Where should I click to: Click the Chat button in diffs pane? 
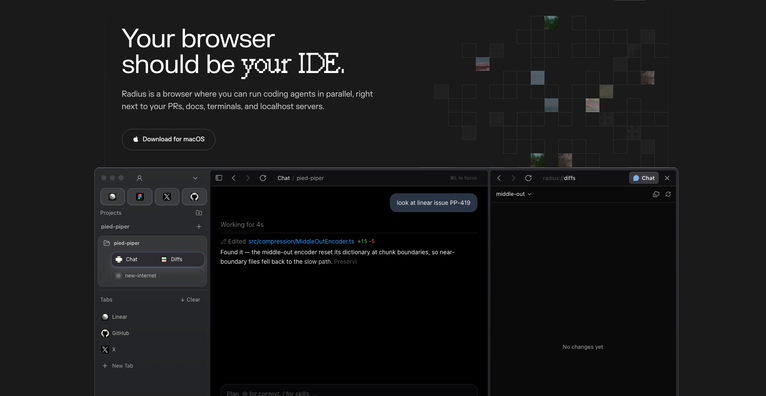pos(644,178)
